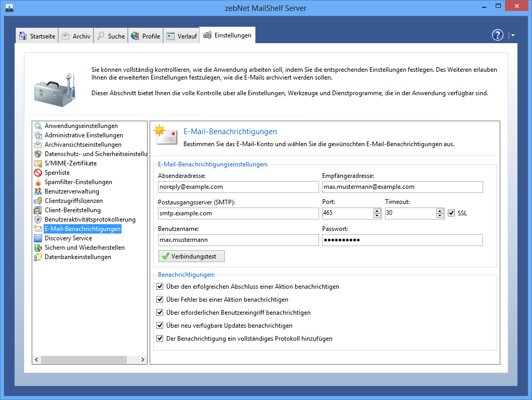The width and height of the screenshot is (532, 400).
Task: Click the Archiv envelope tab icon
Action: point(65,36)
